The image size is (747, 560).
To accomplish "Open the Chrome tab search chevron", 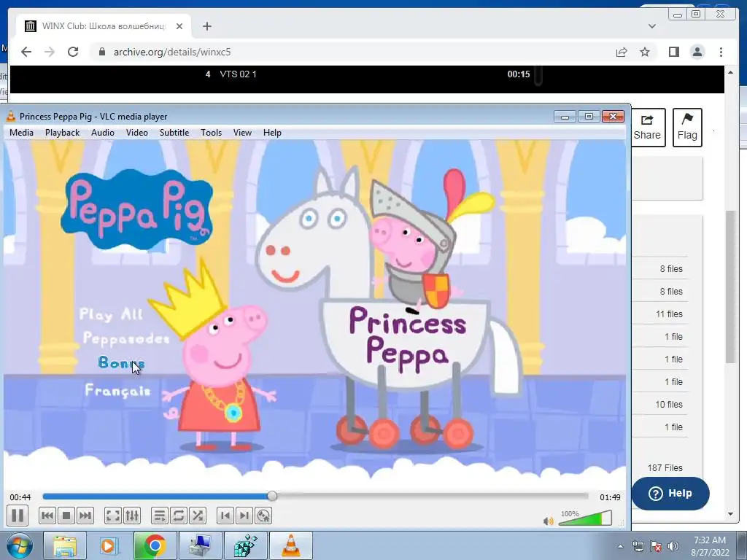I will [x=652, y=26].
